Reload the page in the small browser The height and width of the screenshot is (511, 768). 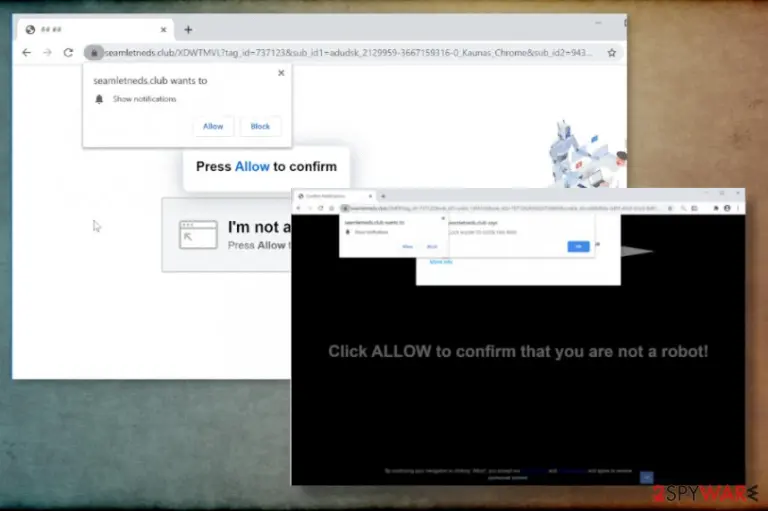[320, 208]
